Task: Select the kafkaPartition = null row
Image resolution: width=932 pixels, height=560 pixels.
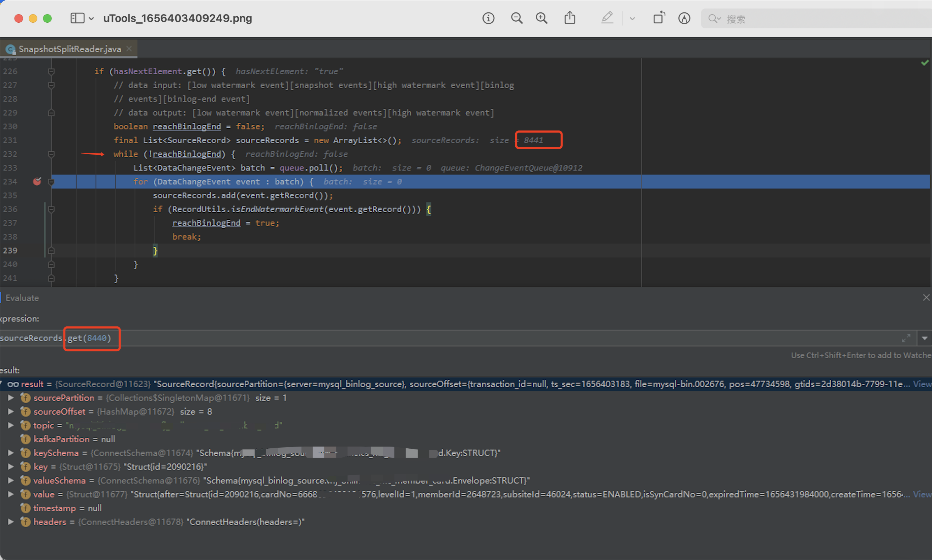Action: tap(466, 439)
